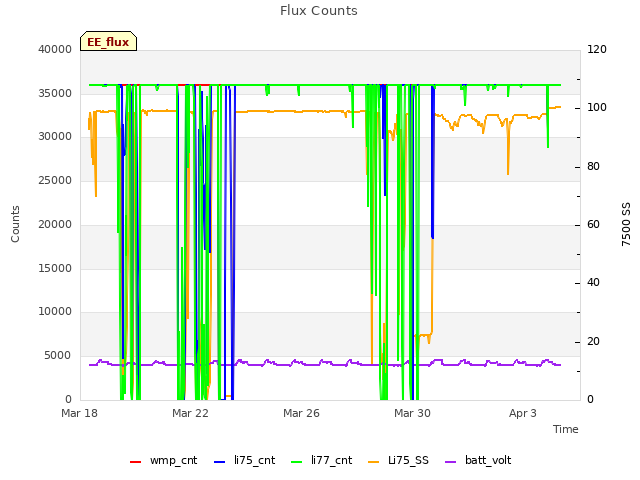
Task: Click the 20000 left axis tick
Action: (55, 224)
